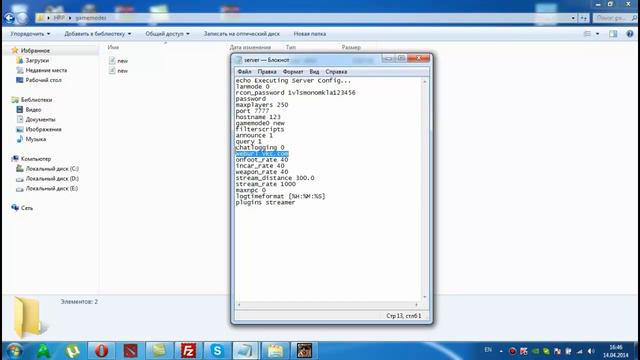Open Документы library
640x360 pixels.
tap(40, 120)
